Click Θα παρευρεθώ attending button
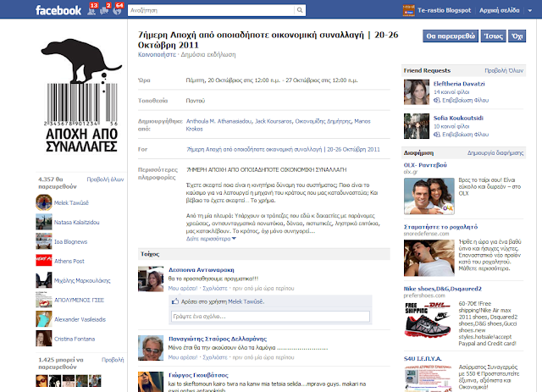 451,36
